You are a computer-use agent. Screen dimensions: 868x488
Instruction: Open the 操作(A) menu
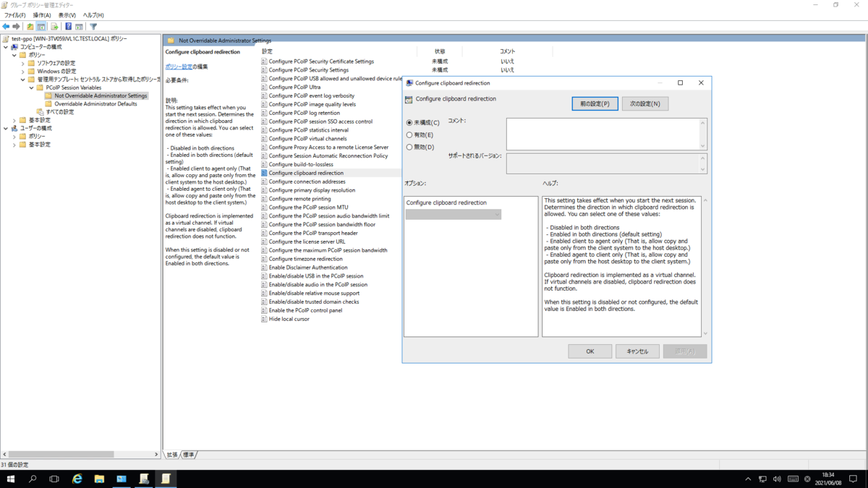point(42,15)
